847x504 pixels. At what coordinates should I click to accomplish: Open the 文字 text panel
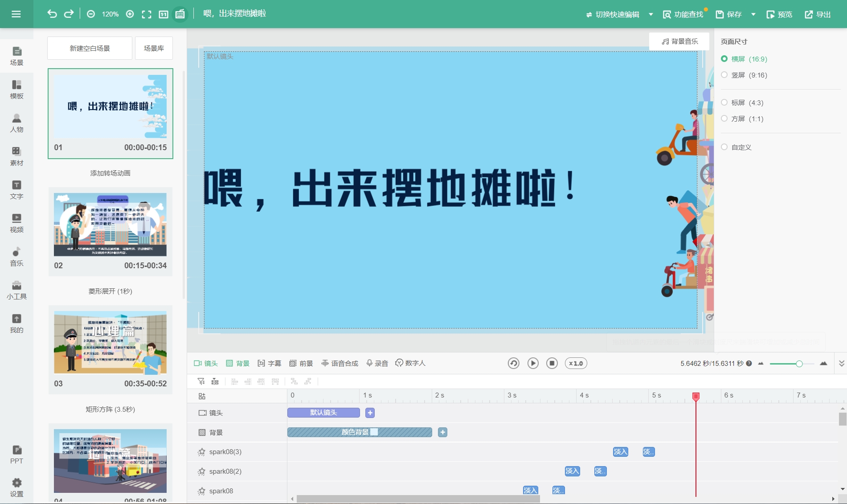tap(16, 190)
